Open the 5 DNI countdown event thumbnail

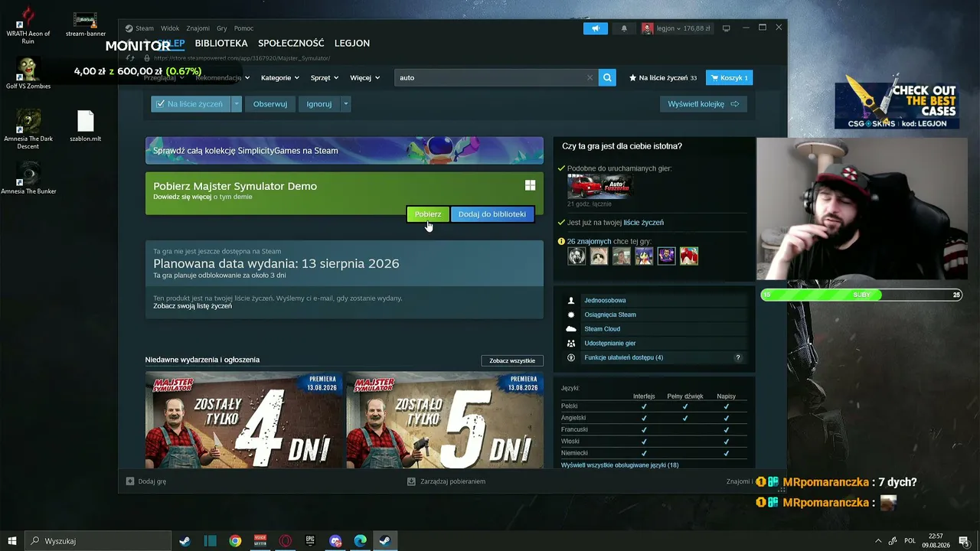point(445,420)
